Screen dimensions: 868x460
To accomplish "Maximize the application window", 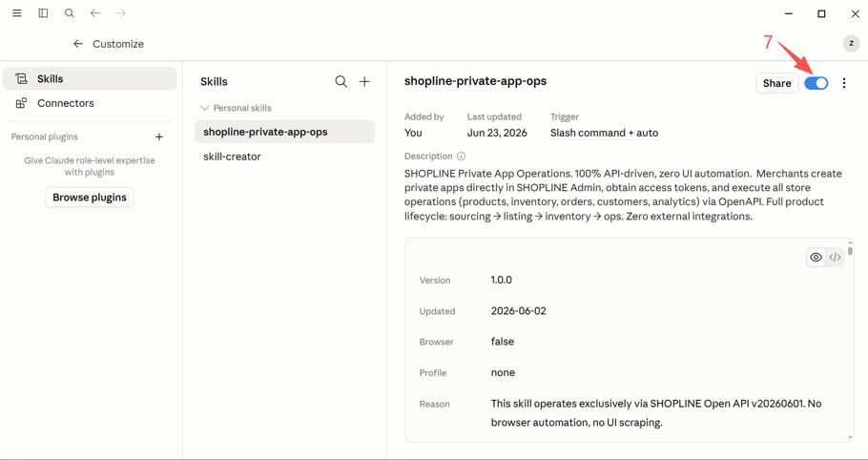I will [x=821, y=14].
